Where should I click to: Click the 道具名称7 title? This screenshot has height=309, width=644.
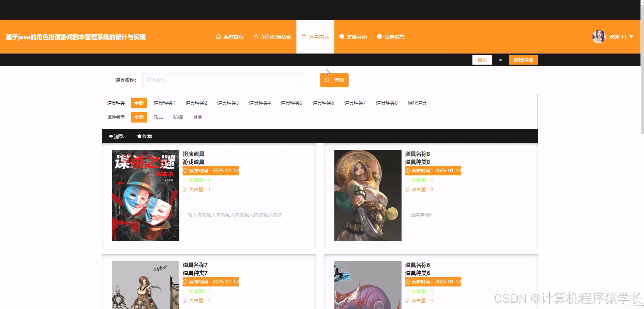pos(195,265)
